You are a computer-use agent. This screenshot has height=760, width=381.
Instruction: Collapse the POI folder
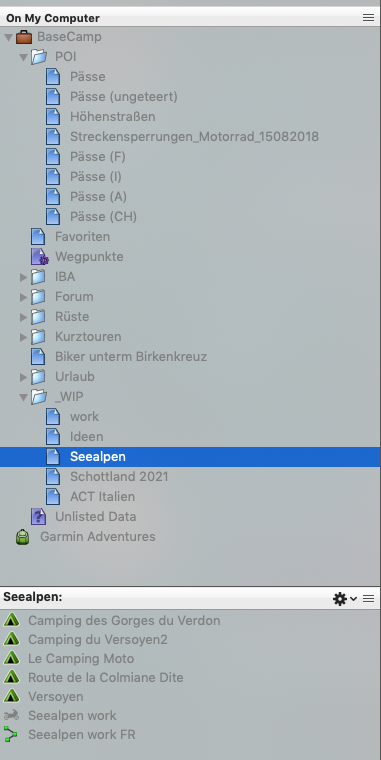coord(23,57)
